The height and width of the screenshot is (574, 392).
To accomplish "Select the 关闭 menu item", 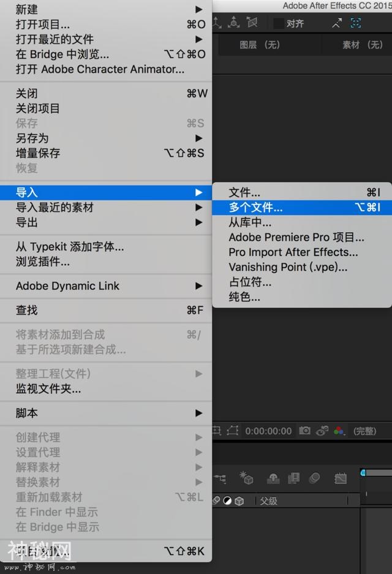I will [106, 93].
